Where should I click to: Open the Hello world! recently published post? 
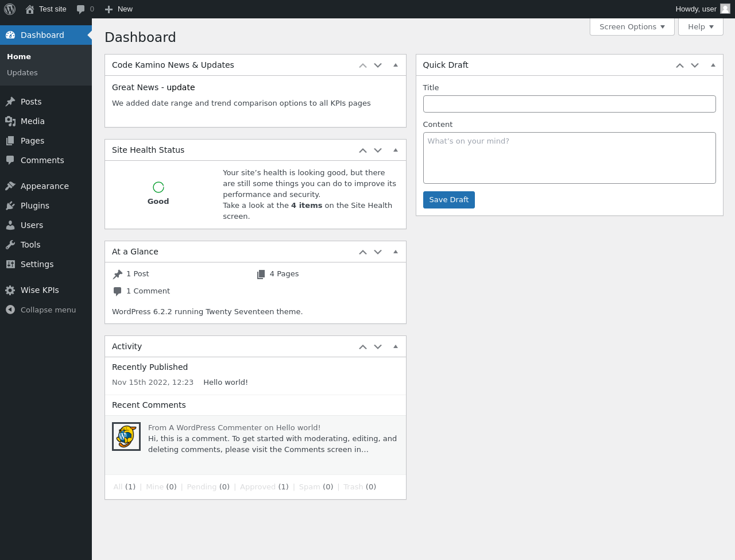(226, 383)
